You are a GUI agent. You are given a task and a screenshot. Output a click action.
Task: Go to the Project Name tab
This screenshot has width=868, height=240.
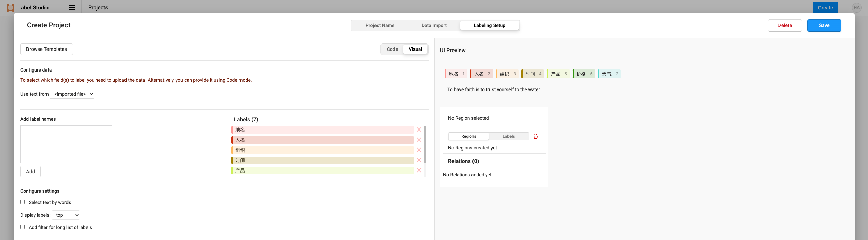pos(380,25)
